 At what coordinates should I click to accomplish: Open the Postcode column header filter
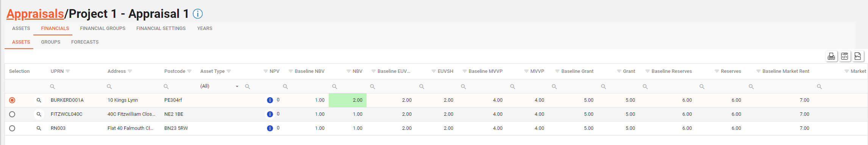[x=189, y=71]
